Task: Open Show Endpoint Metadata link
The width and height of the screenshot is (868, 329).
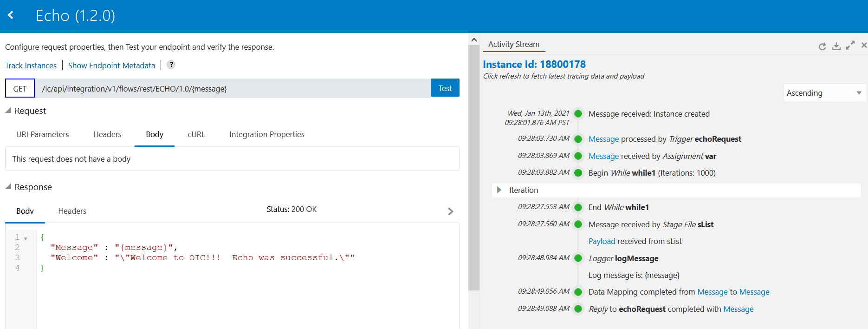Action: point(111,66)
